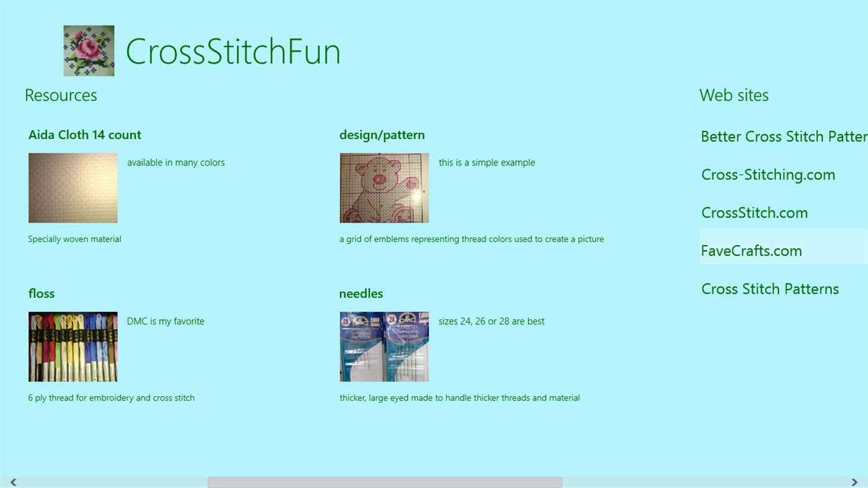868x488 pixels.
Task: Open the FaveCrafts.com website link
Action: click(x=751, y=251)
